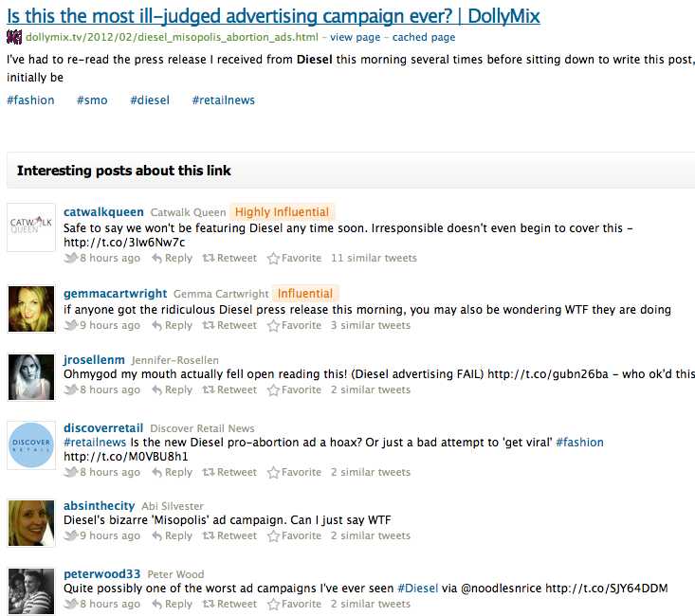
Task: Open catwalkqueen's Catwalk Queen avatar
Action: point(31,227)
